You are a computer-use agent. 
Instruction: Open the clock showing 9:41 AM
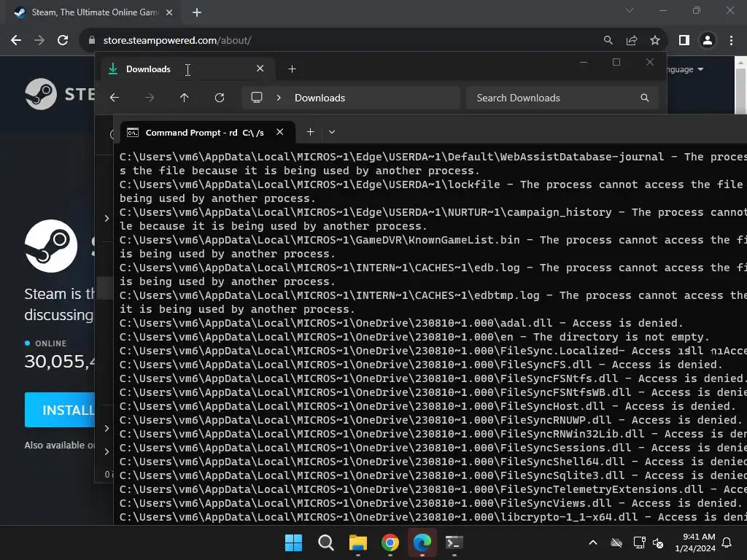click(695, 542)
